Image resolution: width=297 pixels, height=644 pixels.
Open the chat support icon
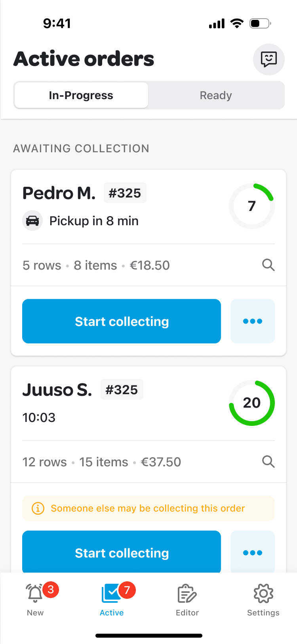[x=268, y=59]
